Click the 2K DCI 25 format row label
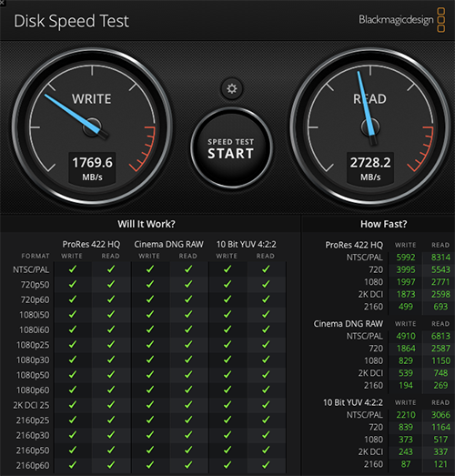Viewport: 455px width, 476px height. [x=31, y=405]
